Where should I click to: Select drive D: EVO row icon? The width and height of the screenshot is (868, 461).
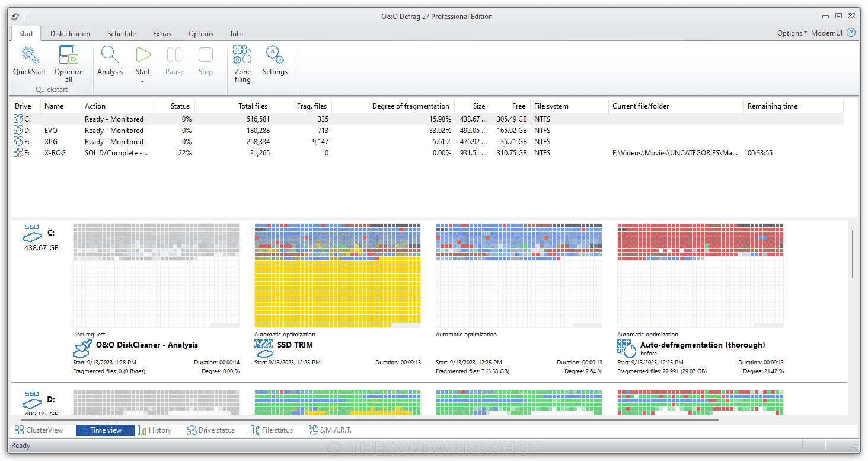point(17,131)
